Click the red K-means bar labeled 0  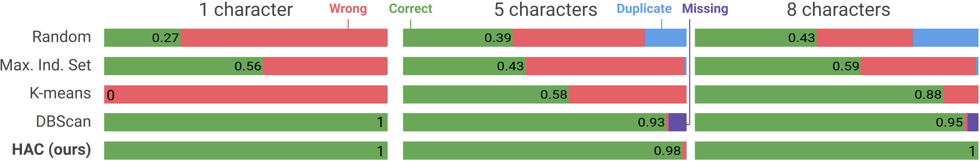click(x=246, y=95)
